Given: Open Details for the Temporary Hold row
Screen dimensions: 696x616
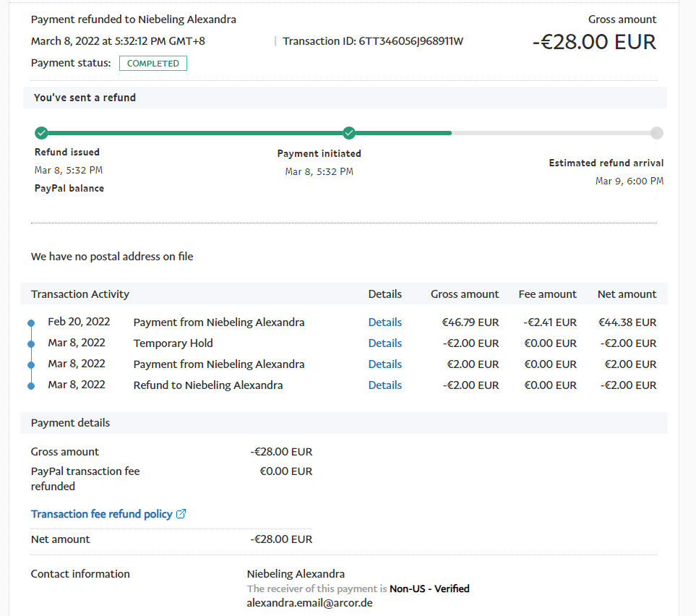Looking at the screenshot, I should pyautogui.click(x=384, y=343).
